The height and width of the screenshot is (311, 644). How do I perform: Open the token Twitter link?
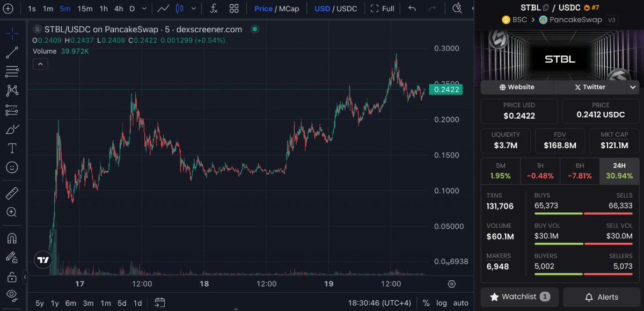(x=590, y=87)
